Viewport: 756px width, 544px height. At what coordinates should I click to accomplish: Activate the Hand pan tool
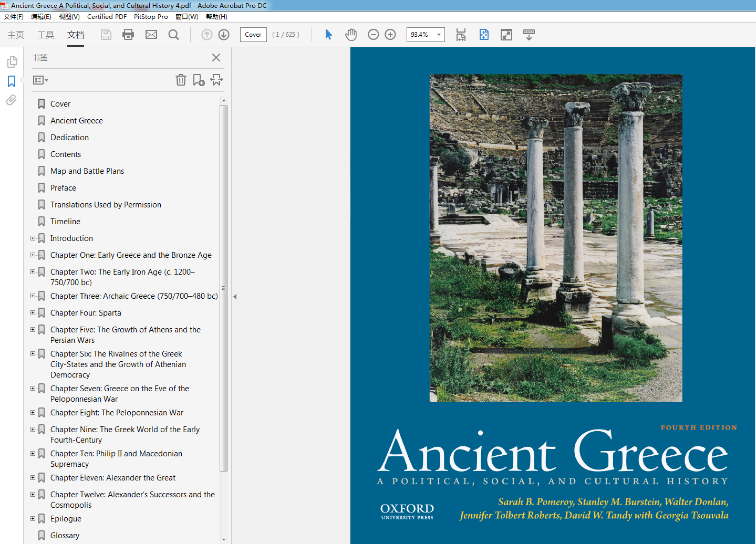pos(351,35)
